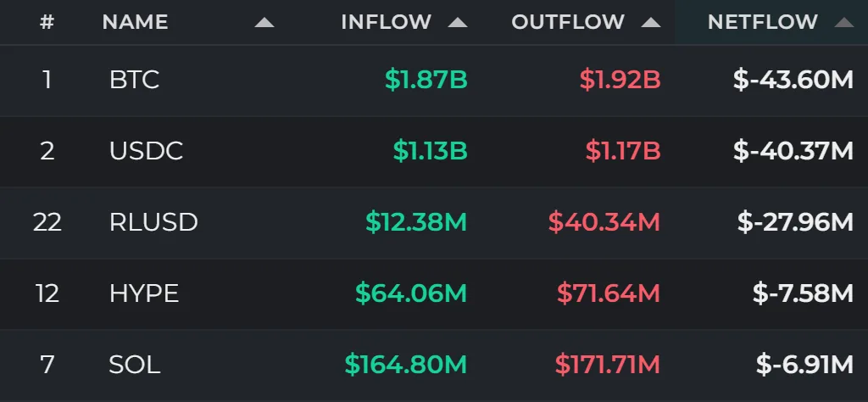Image resolution: width=868 pixels, height=402 pixels.
Task: Select the RLUSD name cell
Action: [153, 222]
